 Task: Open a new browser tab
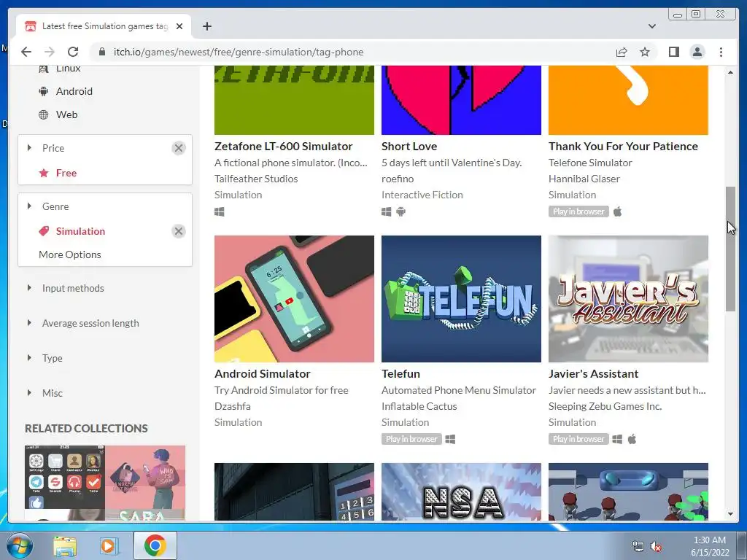[206, 26]
